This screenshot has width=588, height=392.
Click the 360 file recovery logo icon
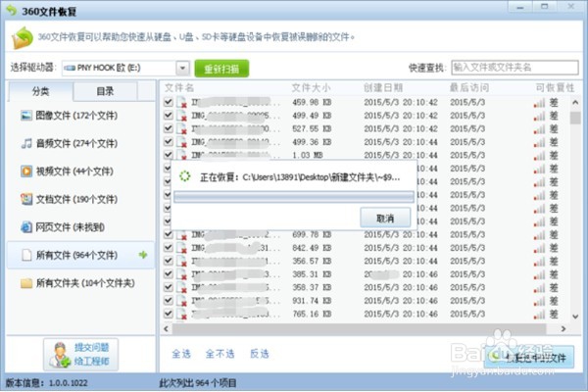pos(23,37)
